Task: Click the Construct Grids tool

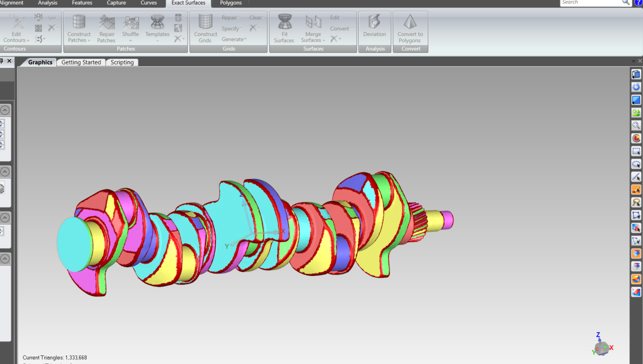Action: pos(205,29)
